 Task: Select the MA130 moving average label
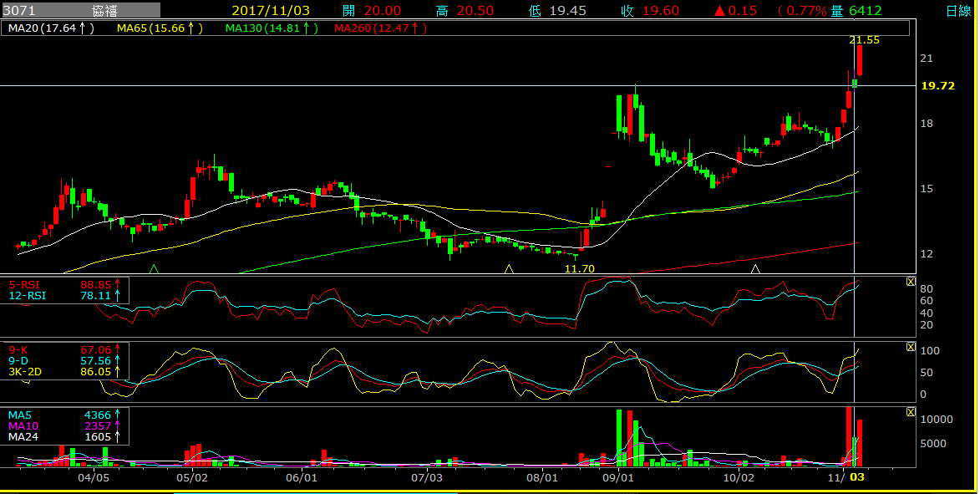(272, 28)
